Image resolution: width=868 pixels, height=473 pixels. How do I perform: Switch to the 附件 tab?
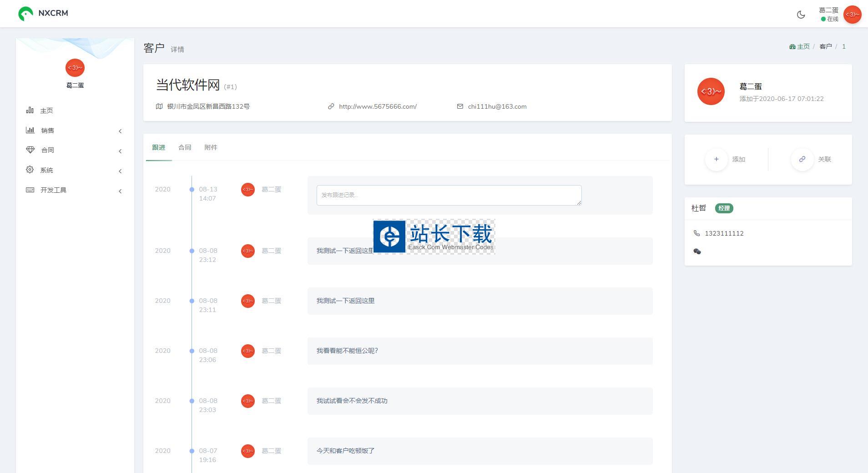(x=211, y=147)
